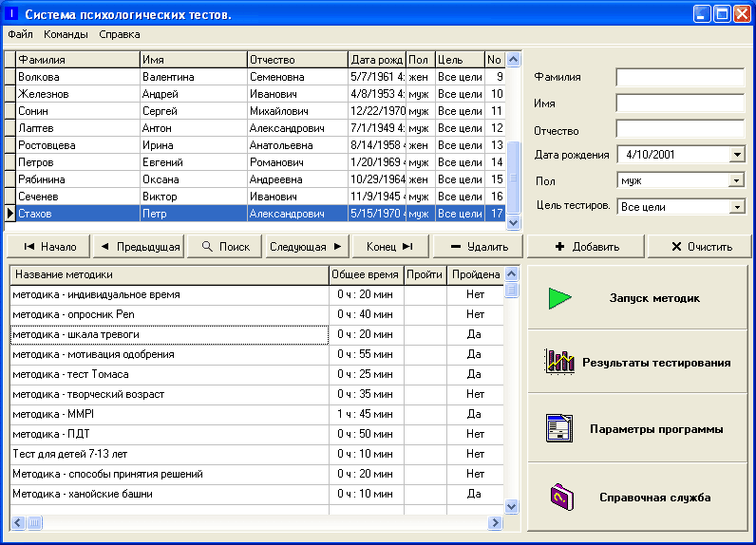
Task: Click the Общее время column header
Action: click(x=366, y=274)
